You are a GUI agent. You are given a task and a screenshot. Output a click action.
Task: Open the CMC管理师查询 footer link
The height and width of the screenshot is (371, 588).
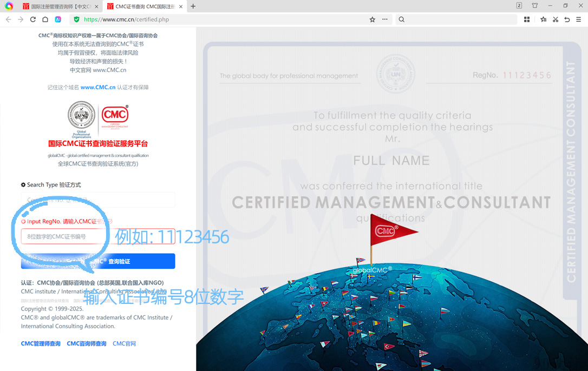[x=41, y=343]
